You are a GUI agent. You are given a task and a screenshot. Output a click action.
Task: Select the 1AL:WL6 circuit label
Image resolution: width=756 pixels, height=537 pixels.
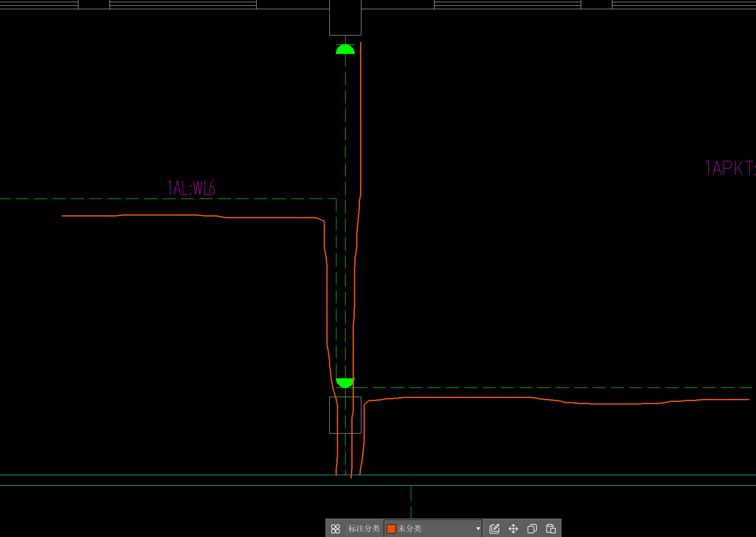(191, 188)
